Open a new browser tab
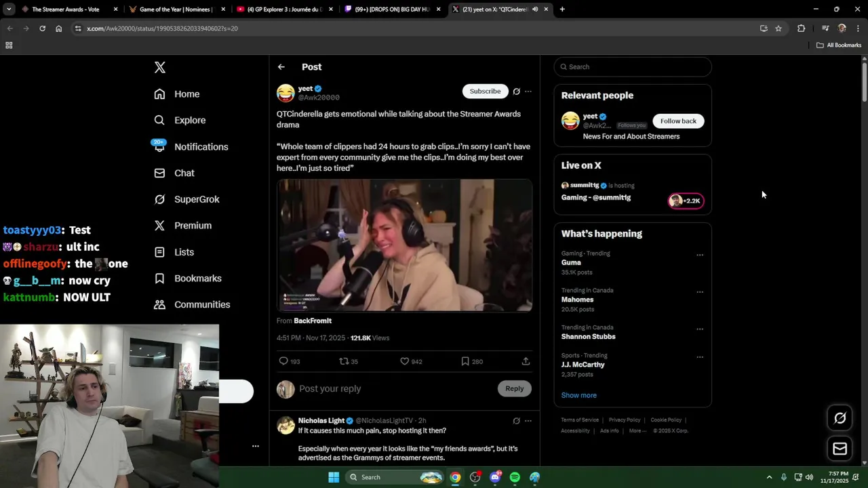The height and width of the screenshot is (488, 868). [x=562, y=9]
